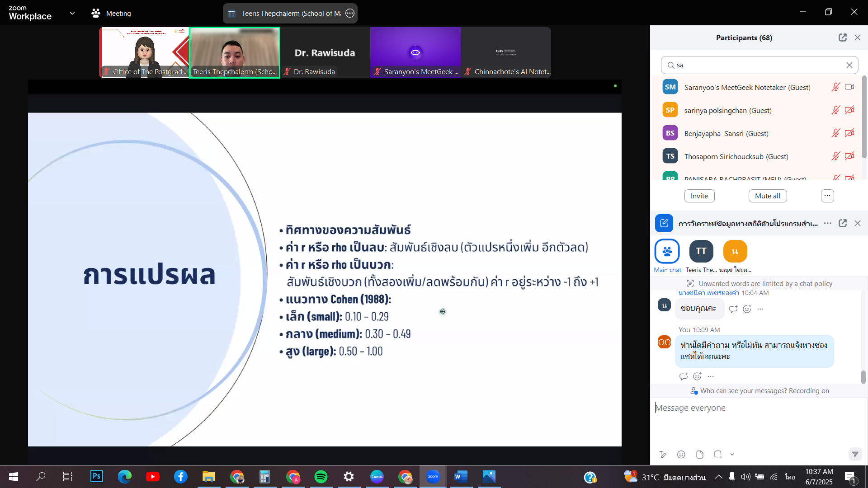Toggle Benjayapha Sansri's microphone mute
Viewport: 868px width, 488px height.
(x=835, y=133)
